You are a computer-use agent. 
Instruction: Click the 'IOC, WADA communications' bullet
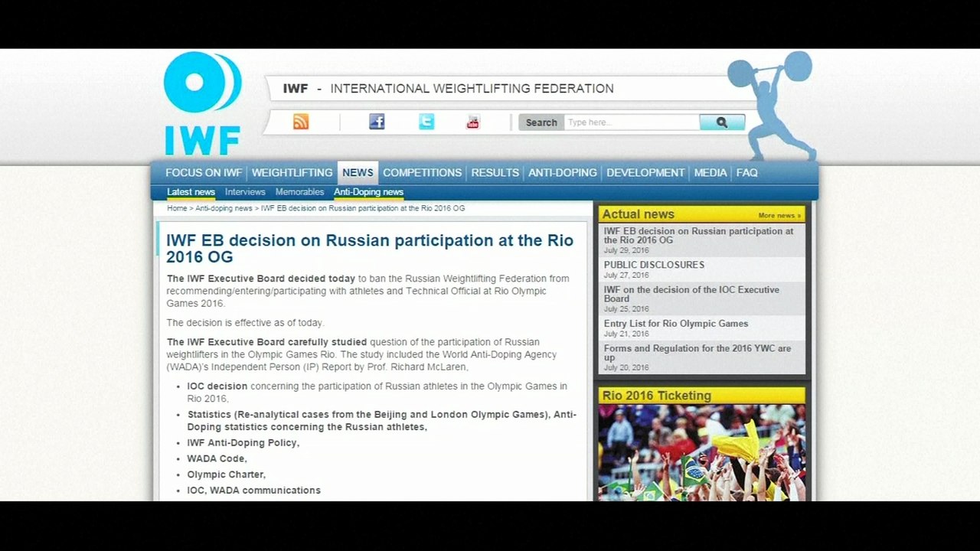click(x=254, y=491)
